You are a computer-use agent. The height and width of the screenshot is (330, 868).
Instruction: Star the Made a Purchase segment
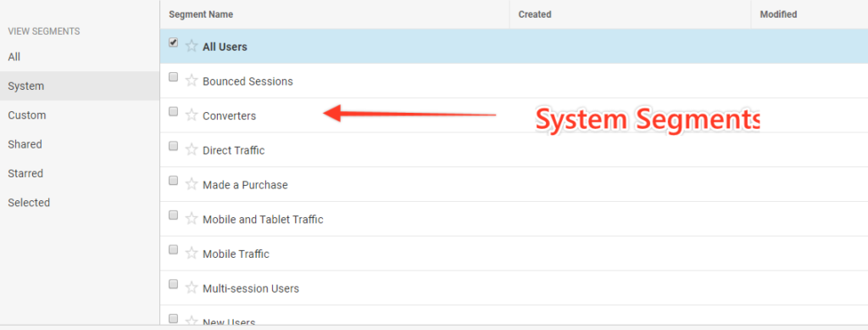(192, 184)
